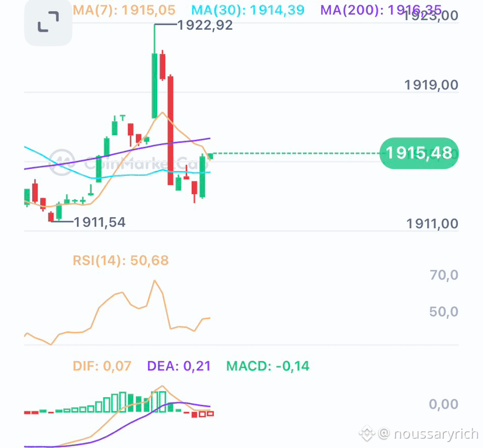The width and height of the screenshot is (483, 448).
Task: Click the long red candlestick after the peak
Action: point(170,130)
